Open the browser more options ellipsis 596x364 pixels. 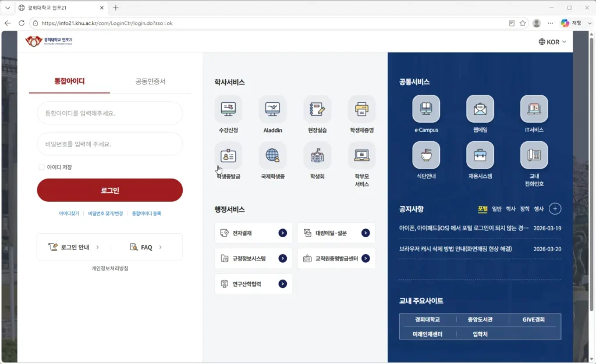(x=551, y=23)
